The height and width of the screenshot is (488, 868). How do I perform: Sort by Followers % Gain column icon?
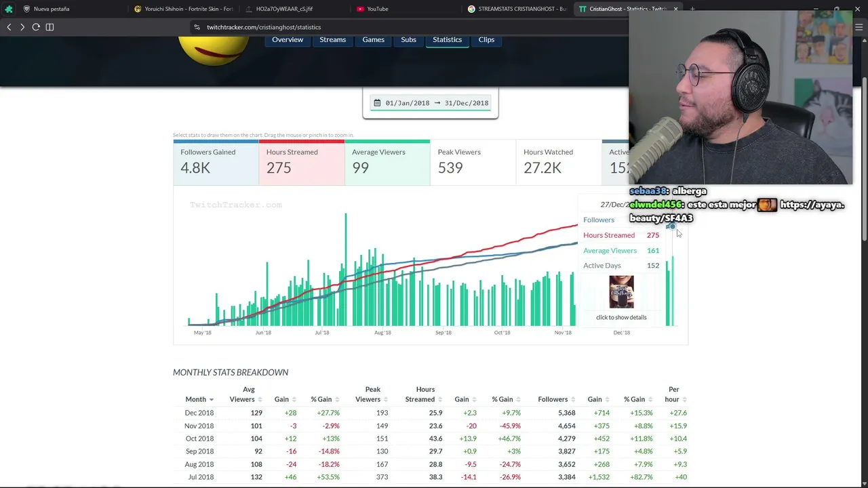[x=650, y=400]
